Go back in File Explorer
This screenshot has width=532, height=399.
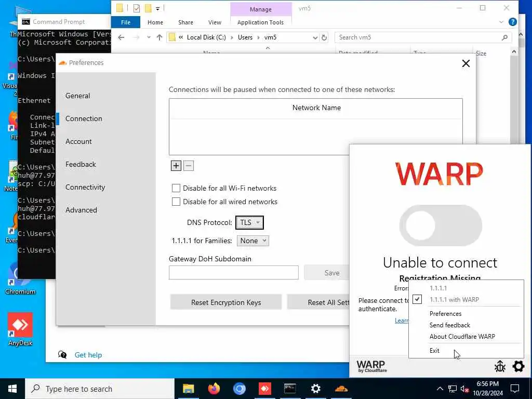(121, 37)
